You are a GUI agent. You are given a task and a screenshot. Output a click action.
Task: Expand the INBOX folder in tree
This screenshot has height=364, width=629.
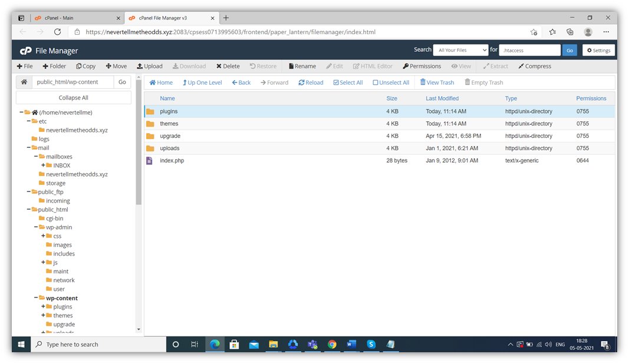point(43,165)
